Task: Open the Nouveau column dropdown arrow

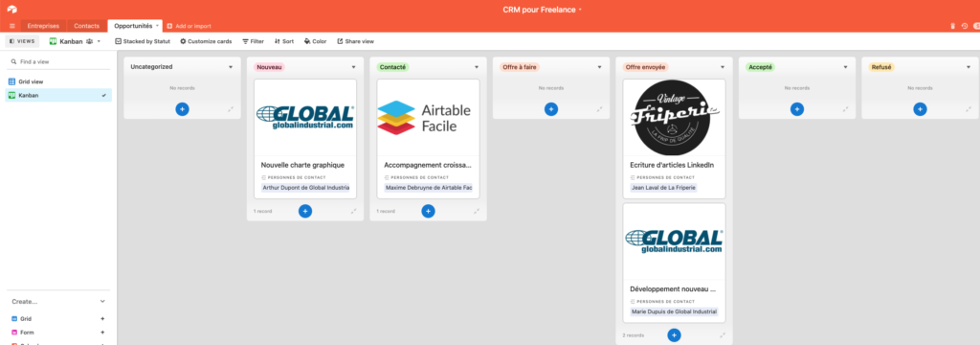Action: [x=353, y=67]
